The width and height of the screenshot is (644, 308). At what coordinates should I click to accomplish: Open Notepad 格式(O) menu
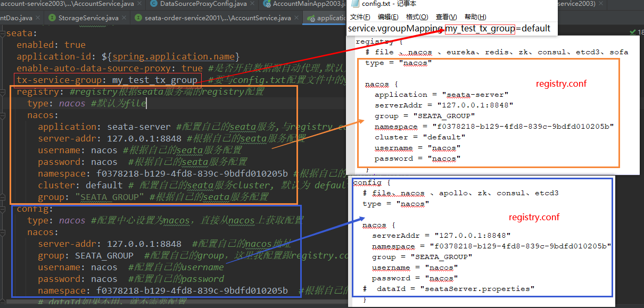(417, 17)
